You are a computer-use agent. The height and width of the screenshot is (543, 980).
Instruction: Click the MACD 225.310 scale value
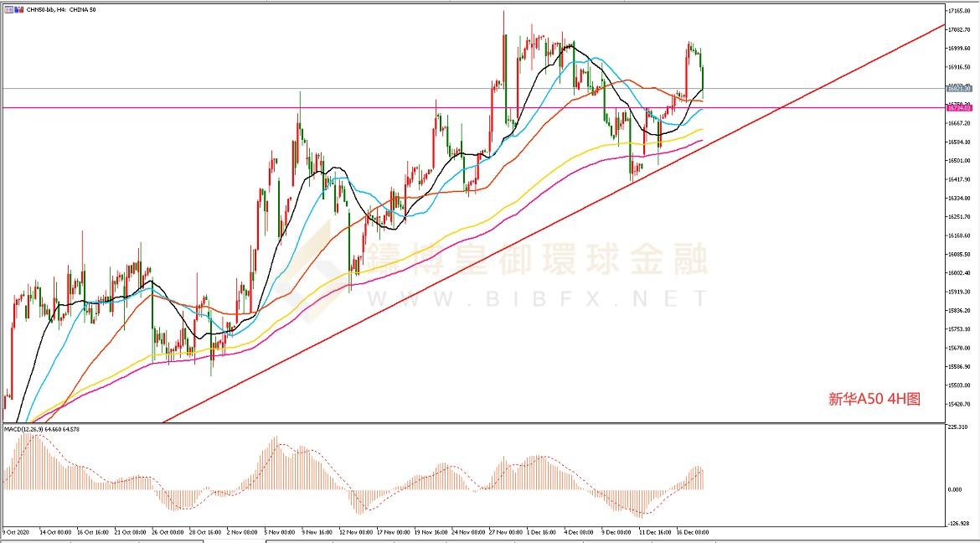958,427
